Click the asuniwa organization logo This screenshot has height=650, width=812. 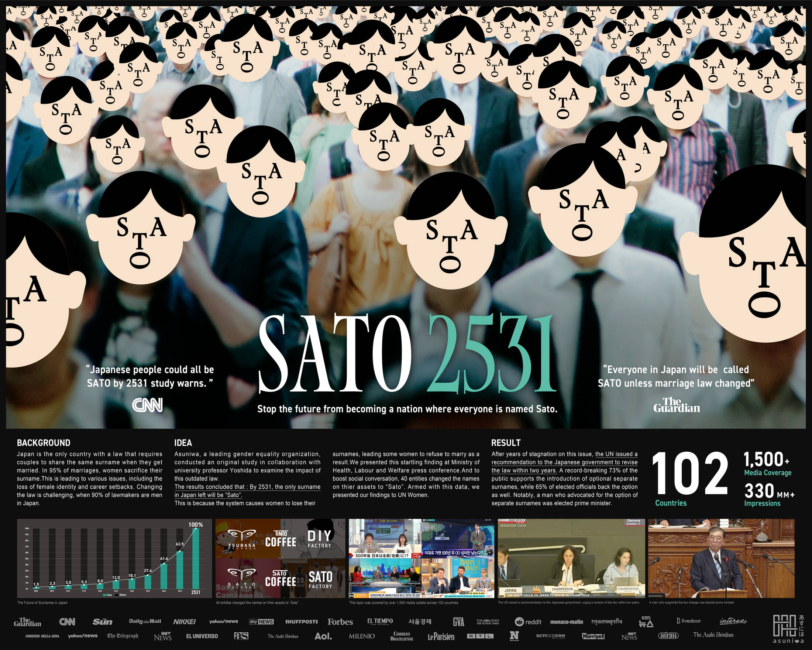point(788,629)
